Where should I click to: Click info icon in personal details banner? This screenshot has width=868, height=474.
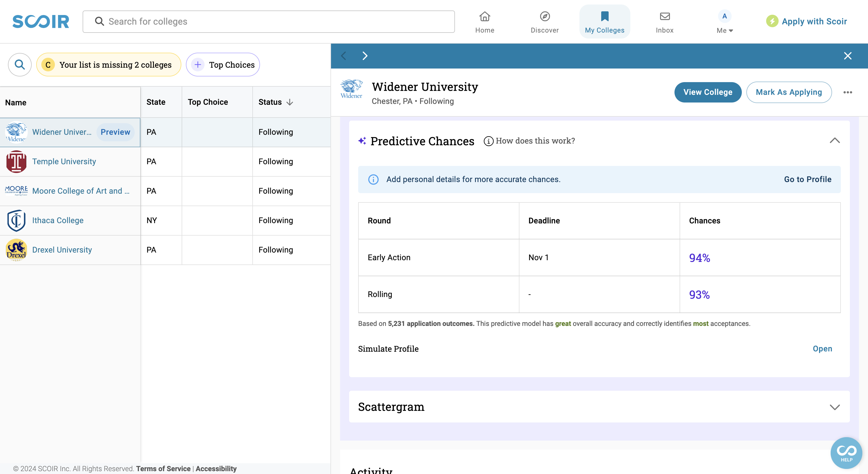coord(373,179)
